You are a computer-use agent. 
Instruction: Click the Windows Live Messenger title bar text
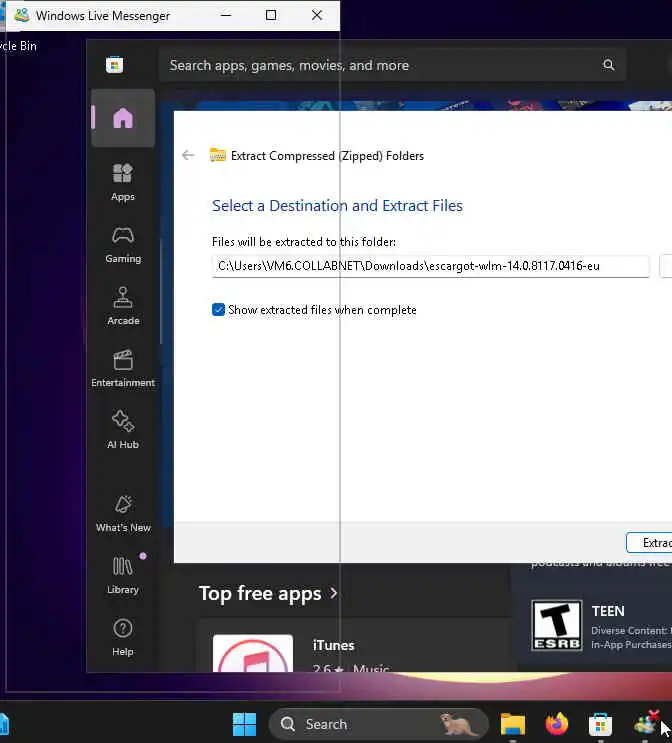pyautogui.click(x=103, y=16)
